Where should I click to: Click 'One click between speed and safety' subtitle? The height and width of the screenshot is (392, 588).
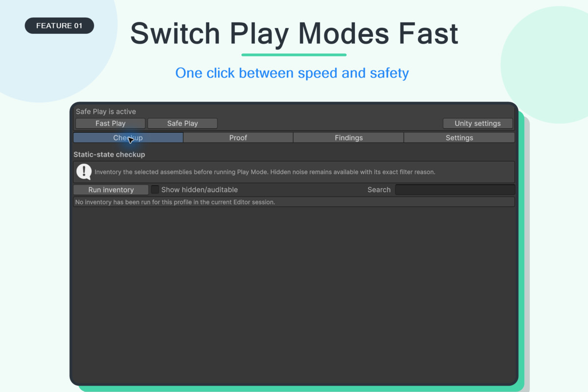tap(292, 73)
